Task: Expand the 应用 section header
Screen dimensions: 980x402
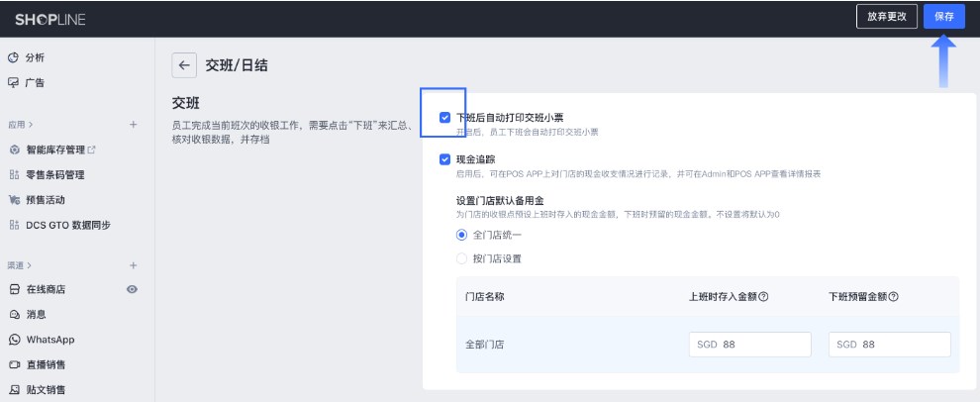Action: click(x=20, y=125)
